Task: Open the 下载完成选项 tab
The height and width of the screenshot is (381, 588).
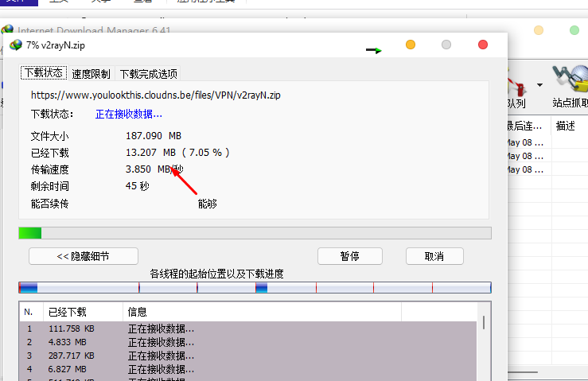Action: (149, 74)
